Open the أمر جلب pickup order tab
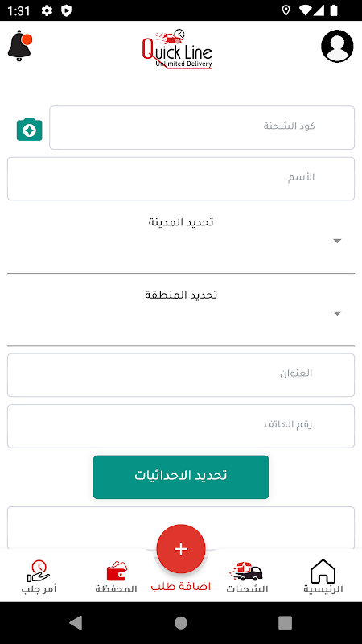Image resolution: width=362 pixels, height=644 pixels. click(x=39, y=577)
